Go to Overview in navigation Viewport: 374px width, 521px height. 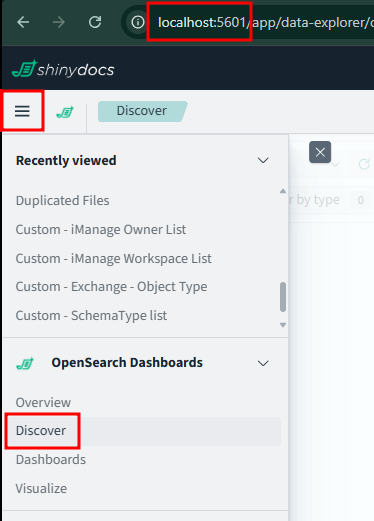point(43,403)
